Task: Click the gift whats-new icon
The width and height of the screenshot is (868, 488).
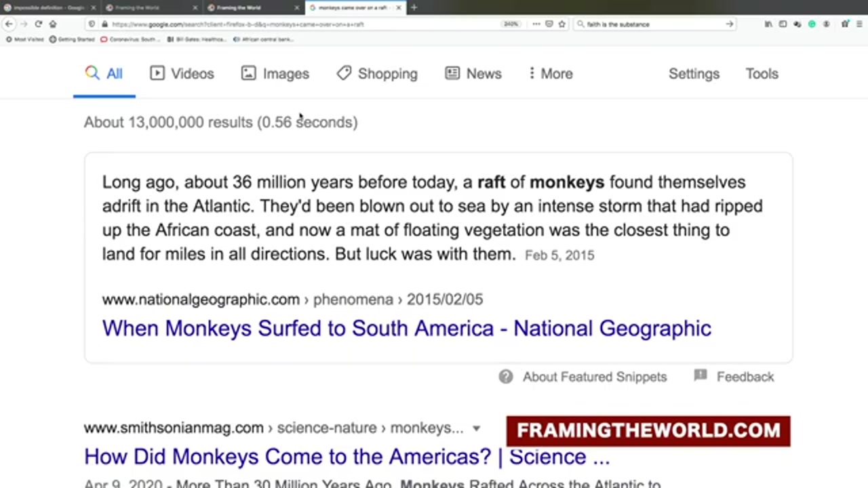Action: pyautogui.click(x=845, y=24)
